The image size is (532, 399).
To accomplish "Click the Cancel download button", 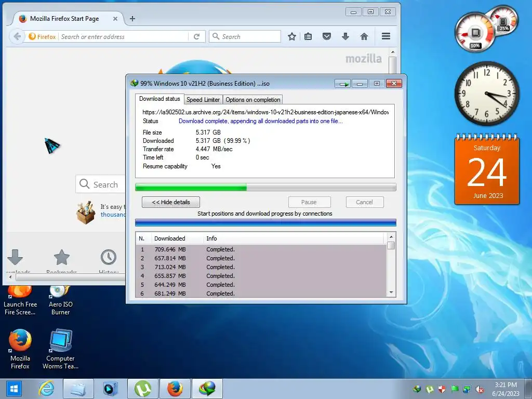I will coord(365,202).
